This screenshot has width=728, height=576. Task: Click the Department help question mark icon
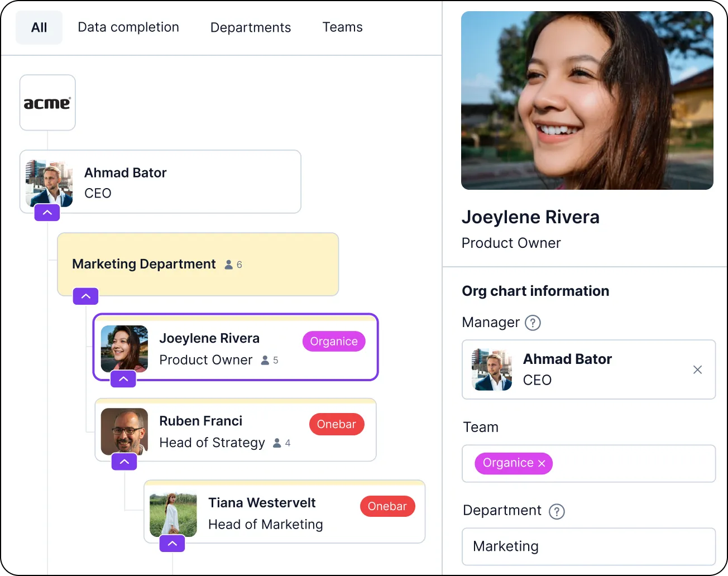(557, 511)
